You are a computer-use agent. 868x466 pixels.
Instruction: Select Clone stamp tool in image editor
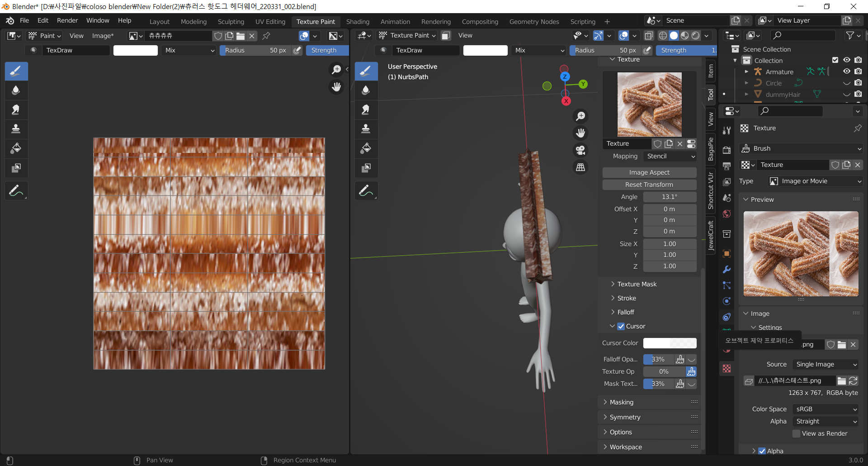pos(16,129)
